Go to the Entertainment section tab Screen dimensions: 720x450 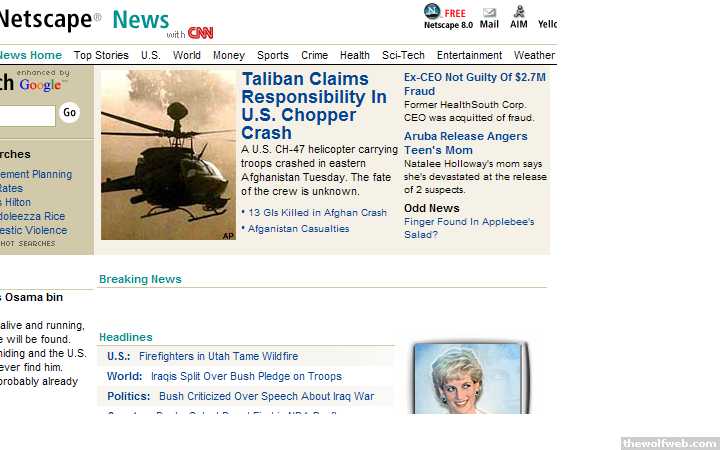click(x=469, y=55)
